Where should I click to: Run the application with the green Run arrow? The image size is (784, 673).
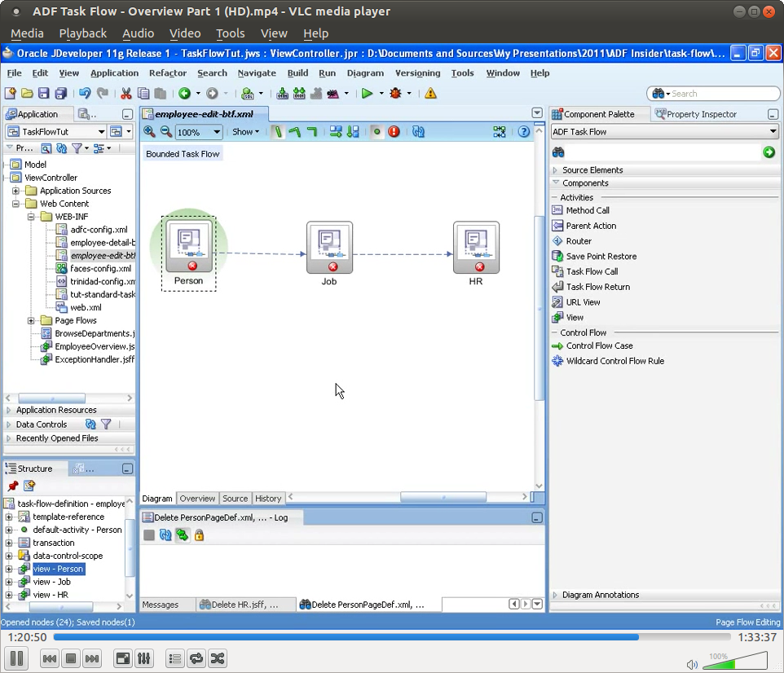368,93
